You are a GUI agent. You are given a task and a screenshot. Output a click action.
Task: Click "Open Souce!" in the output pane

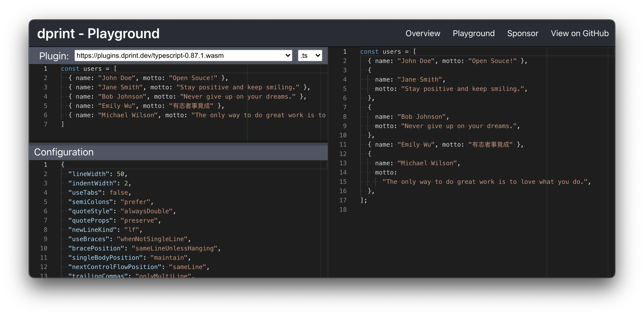(x=493, y=61)
